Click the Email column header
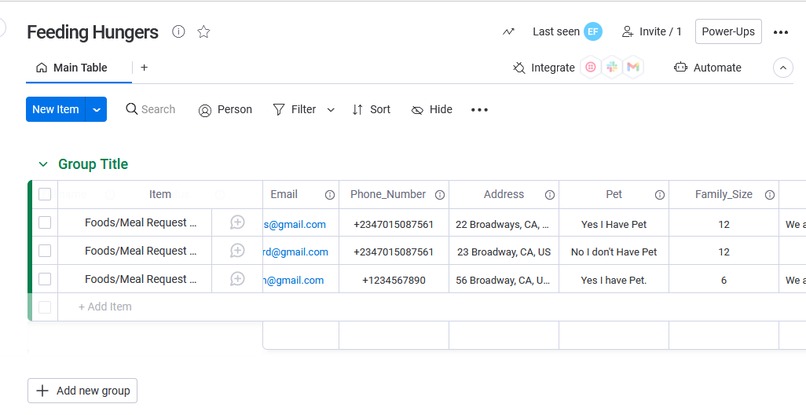806x415 pixels. click(x=284, y=194)
